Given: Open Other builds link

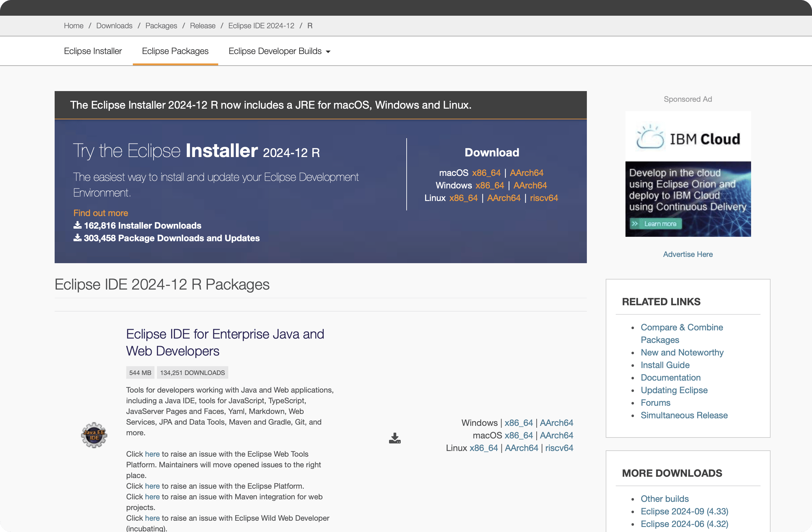Looking at the screenshot, I should click(665, 499).
